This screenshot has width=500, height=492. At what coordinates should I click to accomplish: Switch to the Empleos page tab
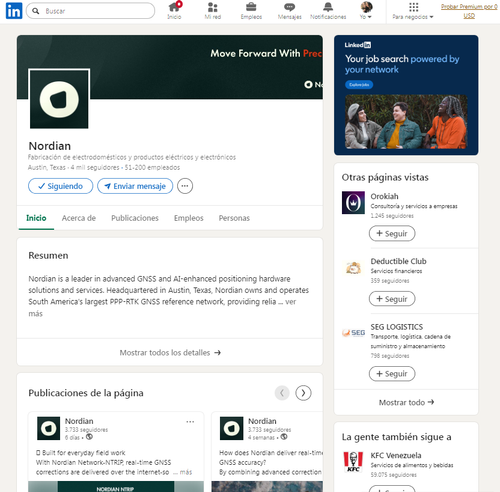(x=189, y=218)
